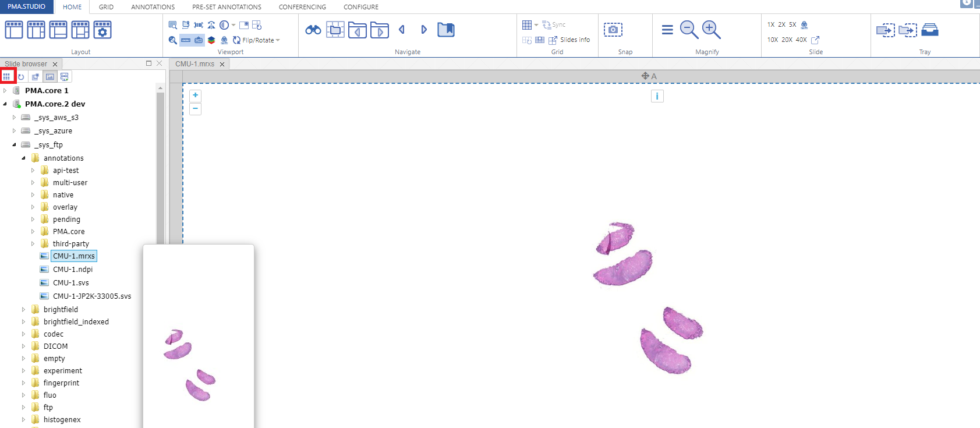Open the Flip/Rotate dropdown

[257, 40]
